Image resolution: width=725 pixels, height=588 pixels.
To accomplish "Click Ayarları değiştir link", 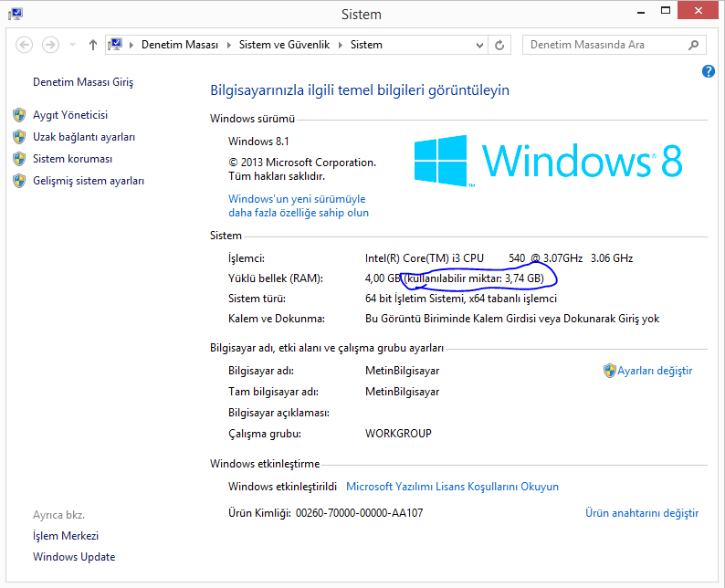I will 655,371.
